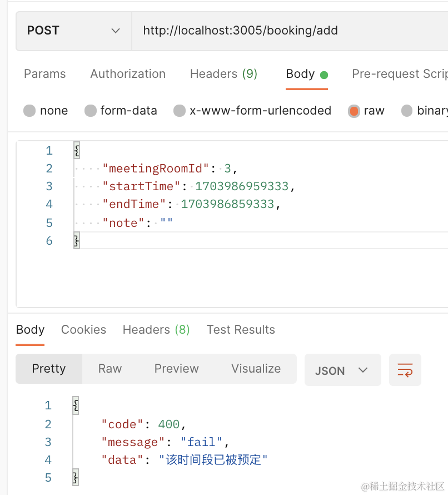
Task: Select the none body type radio
Action: 29,111
